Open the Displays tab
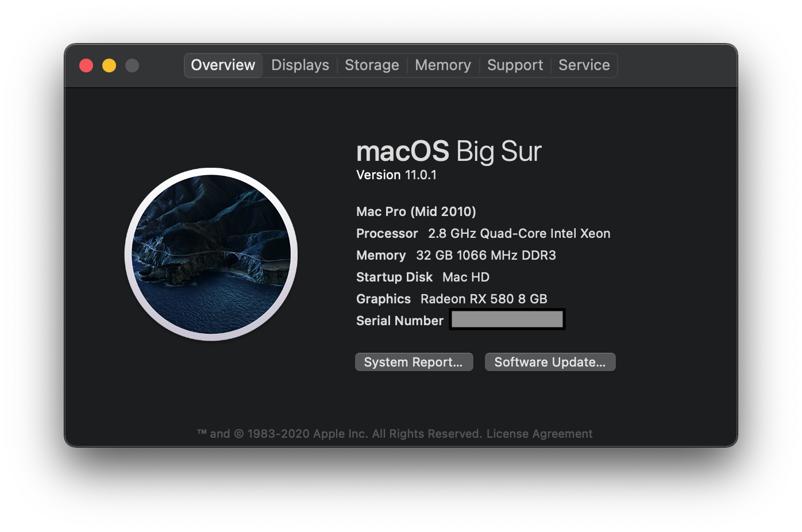The image size is (802, 532). [300, 65]
